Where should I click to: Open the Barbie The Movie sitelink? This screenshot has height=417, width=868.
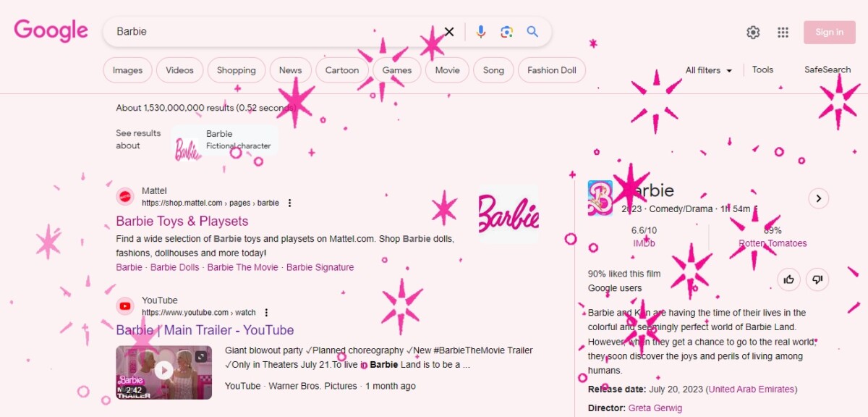click(242, 267)
